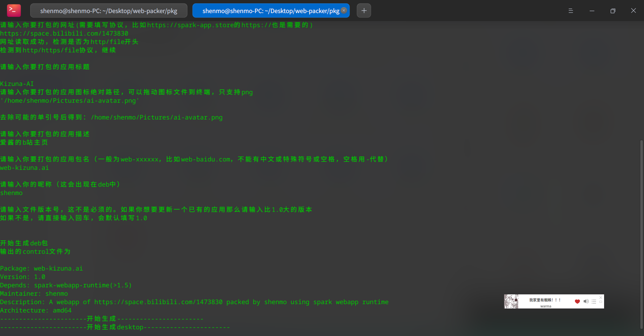This screenshot has height=336, width=644.
Task: Click the app title text Kizuna-AI
Action: pyautogui.click(x=17, y=84)
